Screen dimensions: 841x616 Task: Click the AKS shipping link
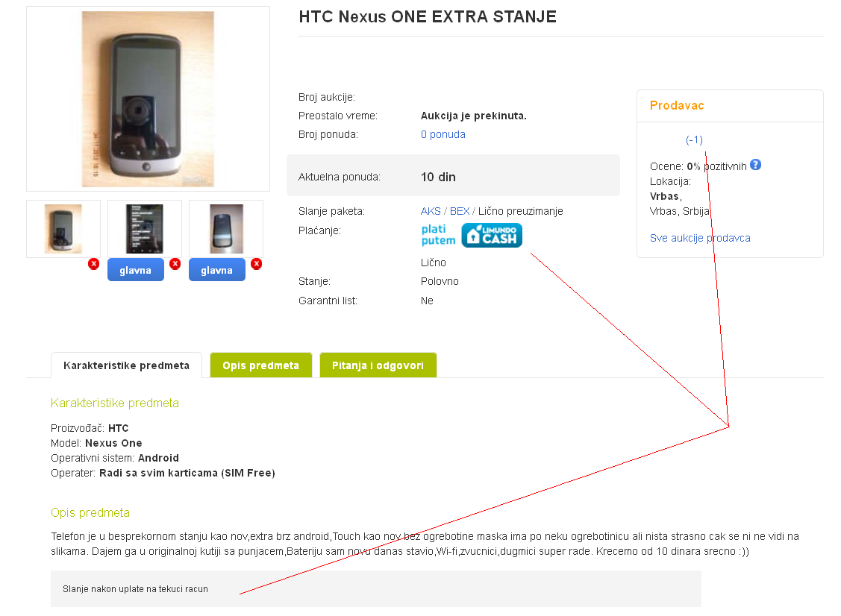(431, 211)
